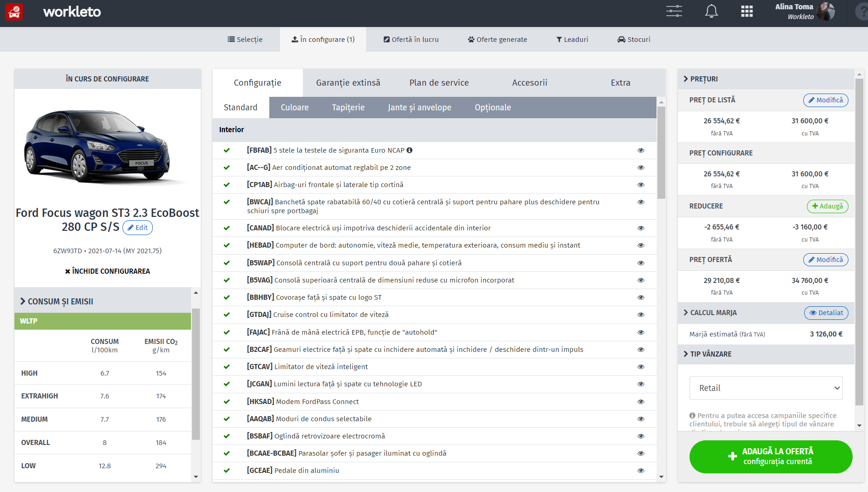The image size is (868, 492).
Task: Toggle eye icon for AAQAB drive modes row
Action: pos(641,419)
